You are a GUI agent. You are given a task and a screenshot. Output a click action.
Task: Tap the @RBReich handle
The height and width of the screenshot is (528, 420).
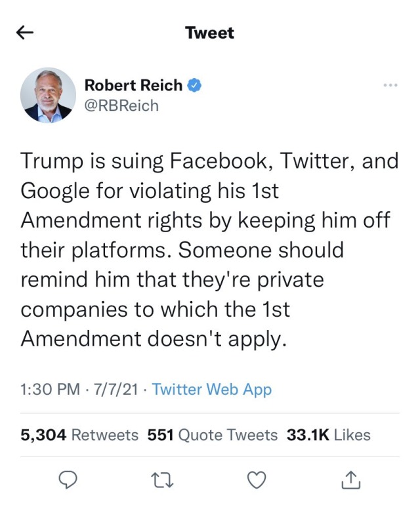(121, 105)
